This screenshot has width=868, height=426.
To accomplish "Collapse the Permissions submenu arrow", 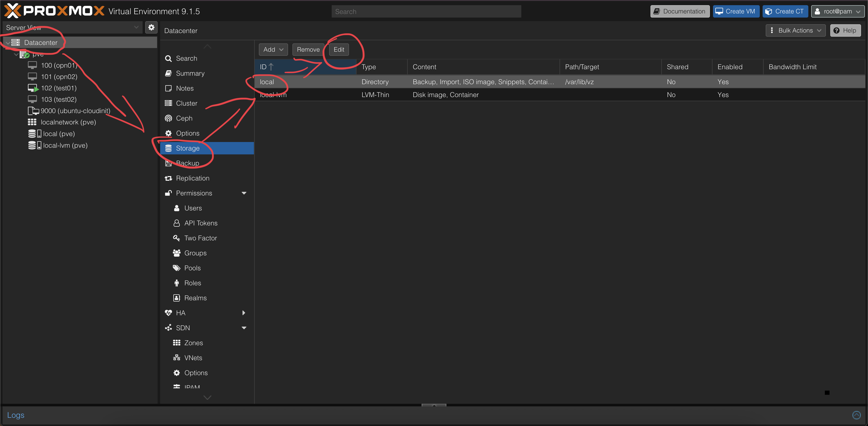I will point(244,193).
